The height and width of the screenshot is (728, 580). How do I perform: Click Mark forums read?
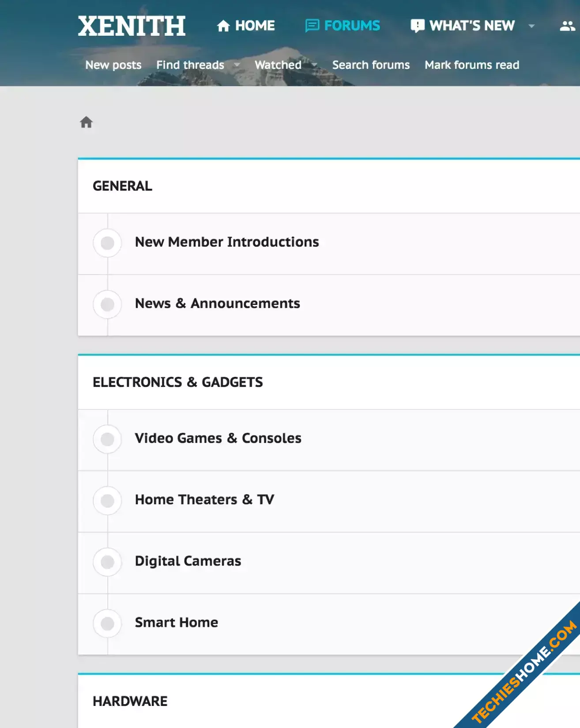click(472, 65)
